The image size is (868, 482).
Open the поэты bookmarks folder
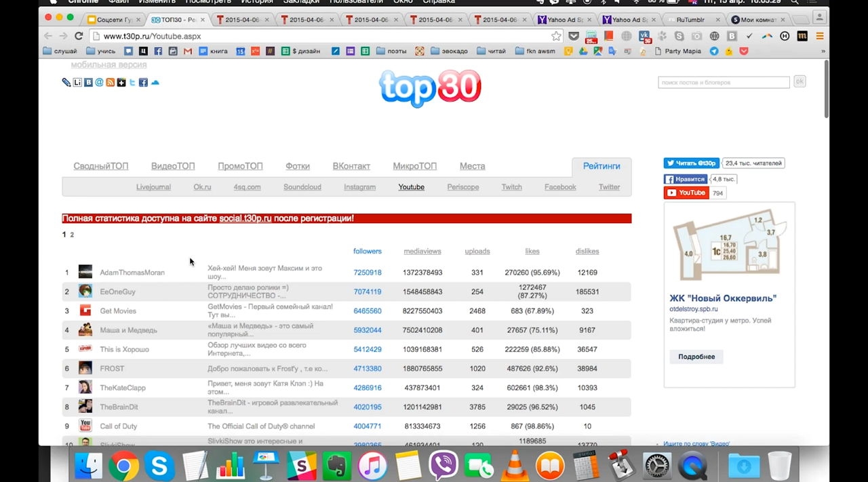coord(391,51)
